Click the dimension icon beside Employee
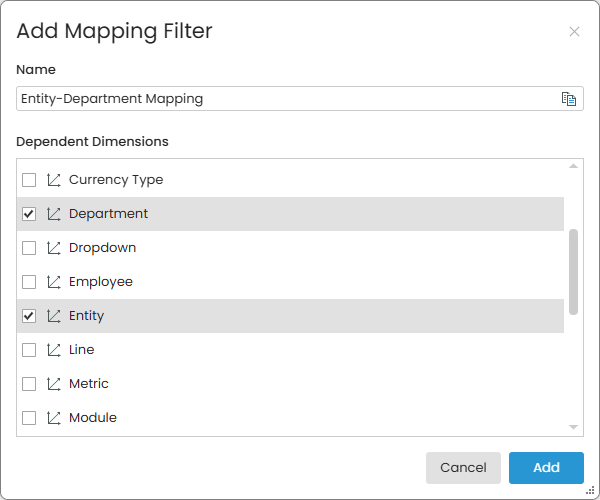This screenshot has width=600, height=500. click(x=54, y=282)
